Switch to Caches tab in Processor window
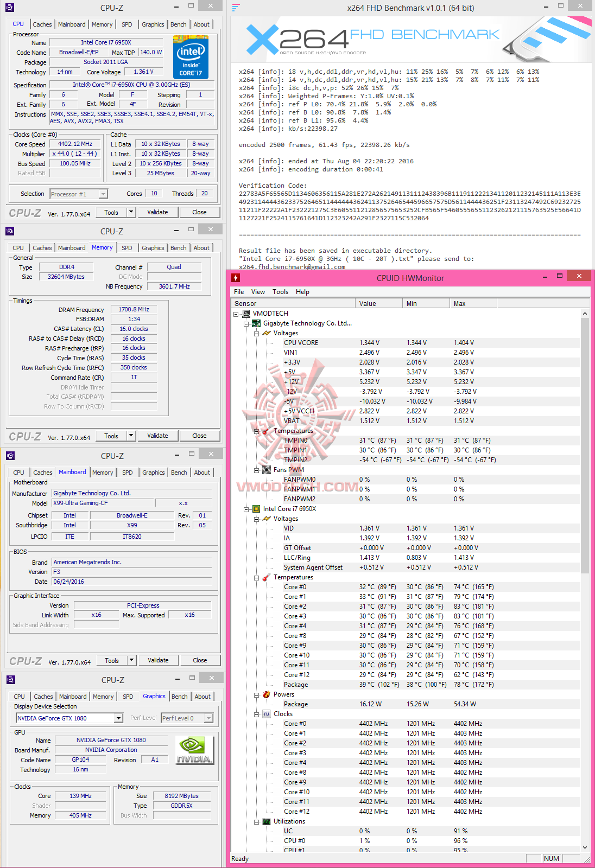This screenshot has height=868, width=595. coord(42,24)
